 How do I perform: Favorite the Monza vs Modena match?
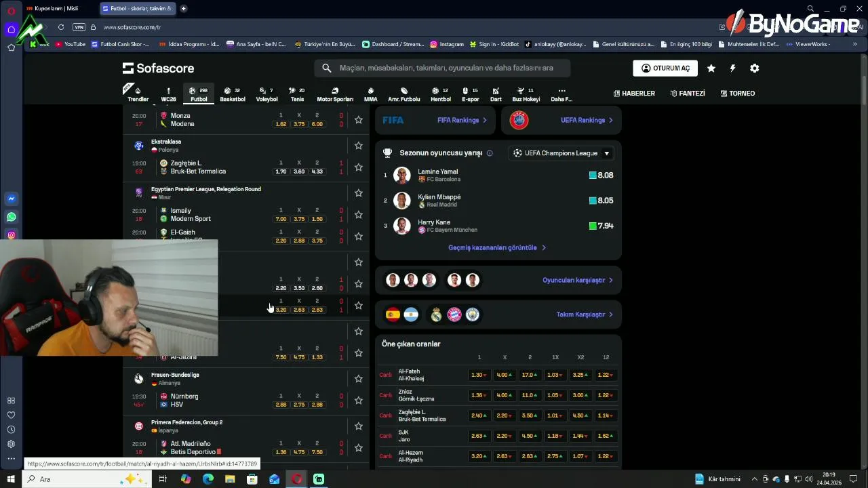(x=358, y=120)
